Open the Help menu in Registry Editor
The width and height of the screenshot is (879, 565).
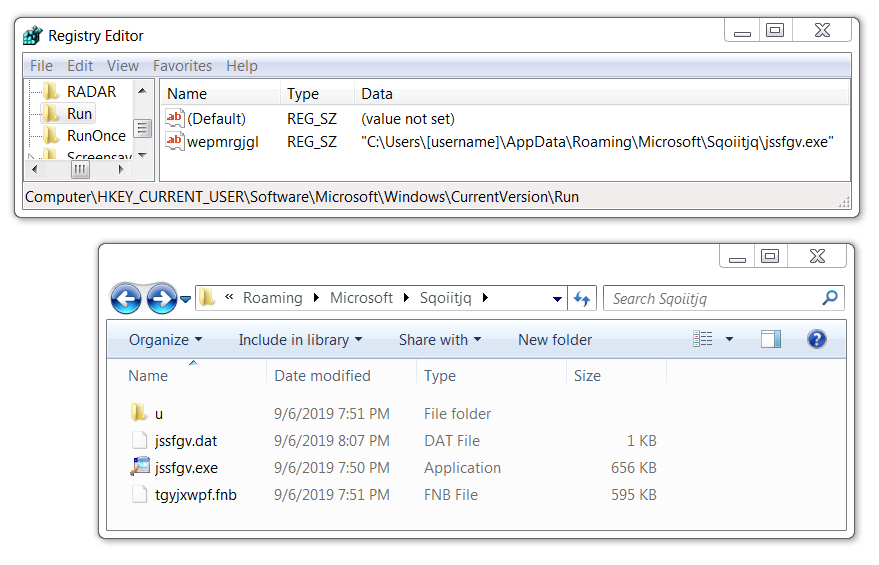tap(242, 66)
